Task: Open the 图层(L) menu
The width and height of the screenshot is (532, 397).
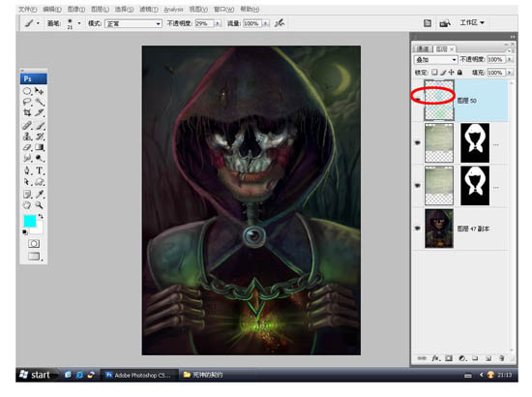Action: (x=101, y=9)
